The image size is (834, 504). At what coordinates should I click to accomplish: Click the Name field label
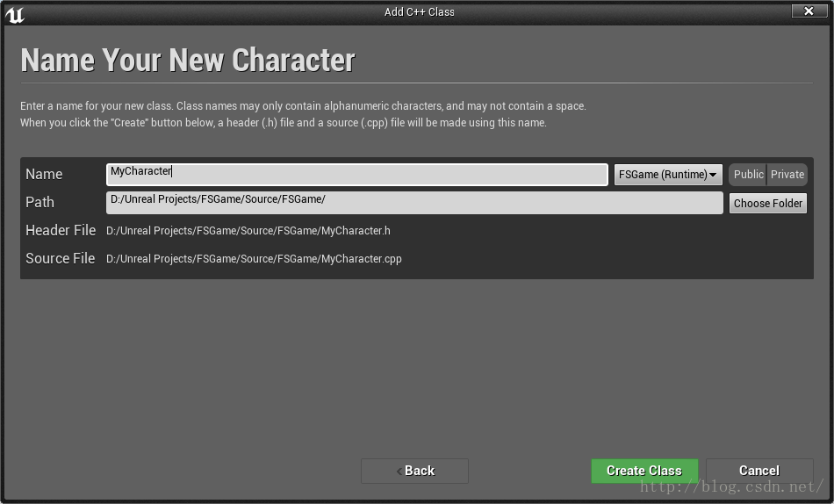(x=44, y=175)
